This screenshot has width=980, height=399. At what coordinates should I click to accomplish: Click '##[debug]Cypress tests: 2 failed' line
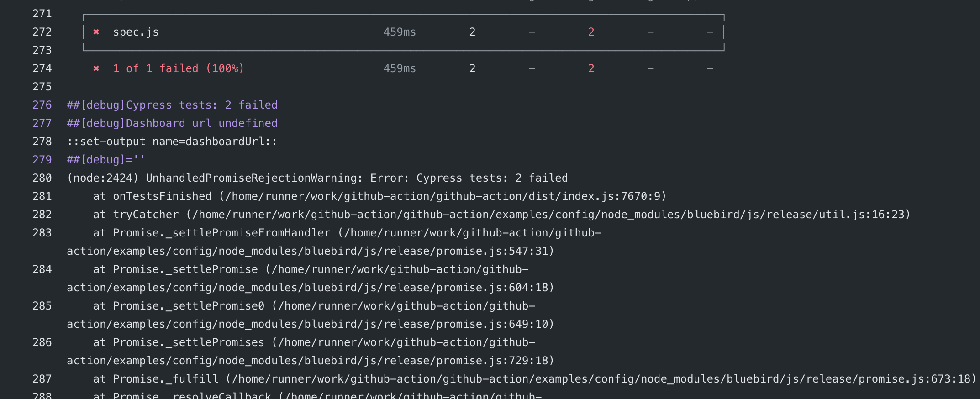click(172, 105)
